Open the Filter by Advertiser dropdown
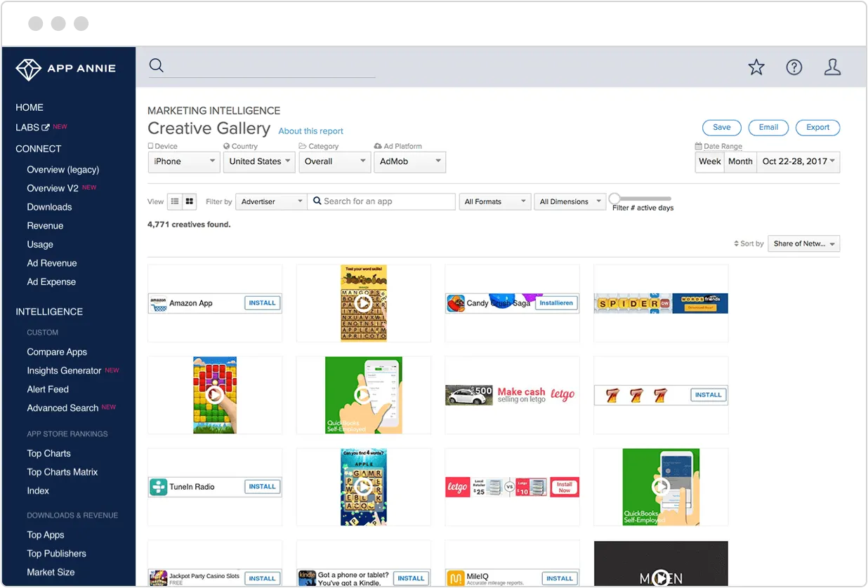Screen dimensions: 868x588 point(271,201)
